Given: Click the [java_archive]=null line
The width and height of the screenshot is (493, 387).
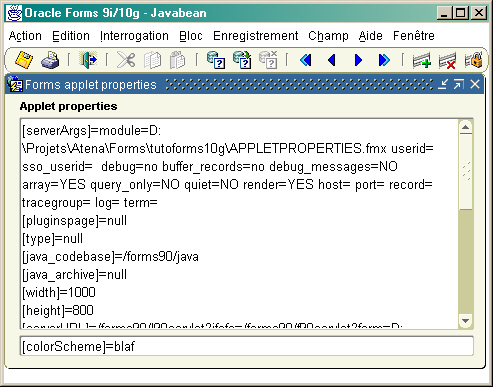Looking at the screenshot, I should [74, 275].
